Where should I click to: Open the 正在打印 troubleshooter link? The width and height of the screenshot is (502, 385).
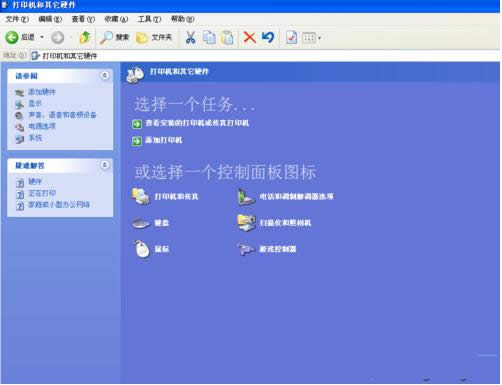(x=42, y=193)
